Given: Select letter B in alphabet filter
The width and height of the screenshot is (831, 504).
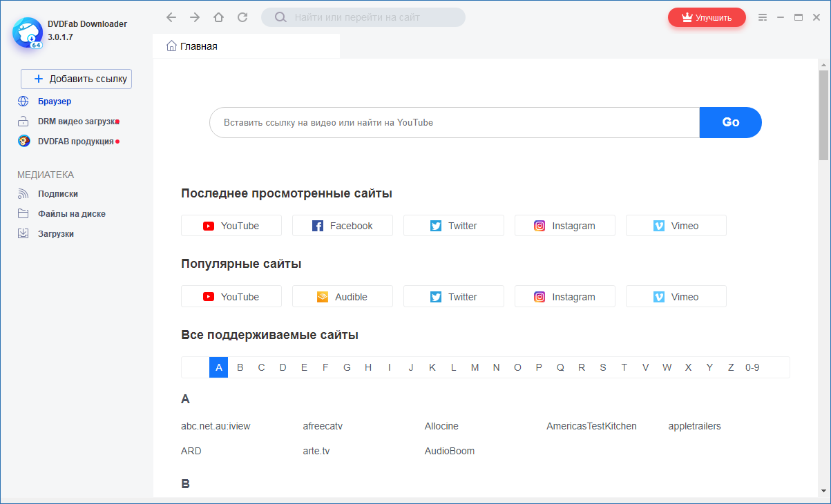Looking at the screenshot, I should (x=240, y=367).
